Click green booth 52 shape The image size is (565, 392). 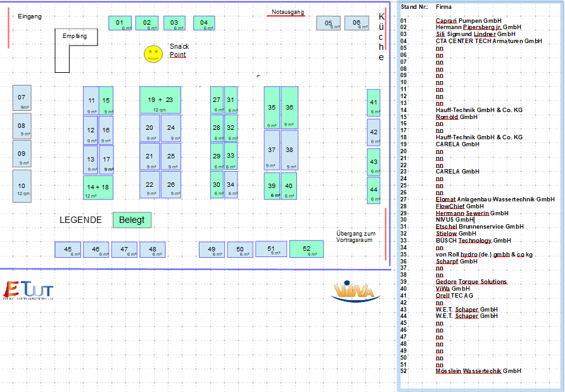[x=307, y=249]
